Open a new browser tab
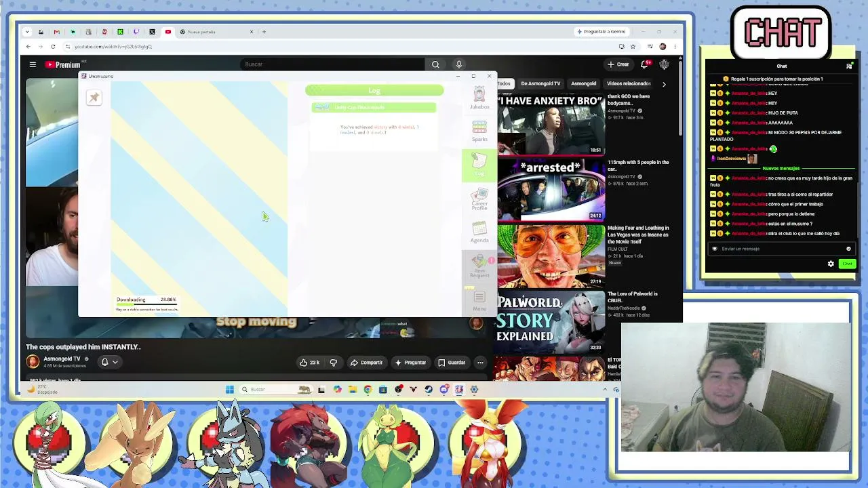The image size is (868, 488). pos(264,32)
